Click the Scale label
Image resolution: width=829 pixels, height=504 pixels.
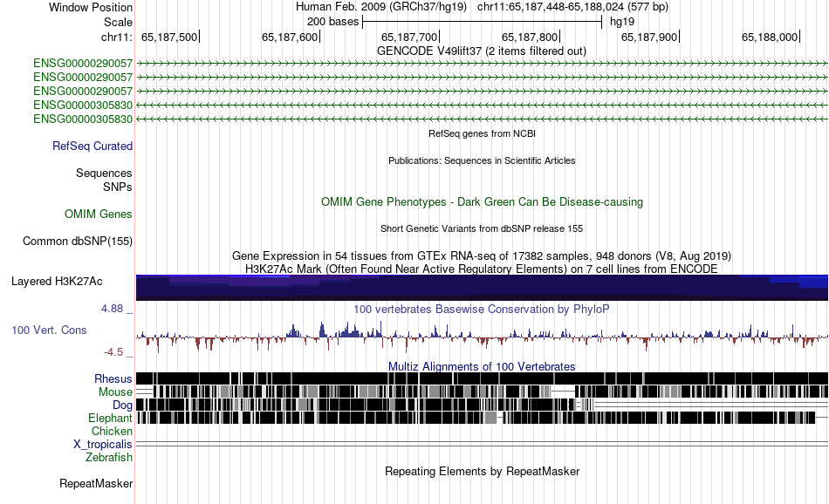(x=118, y=22)
